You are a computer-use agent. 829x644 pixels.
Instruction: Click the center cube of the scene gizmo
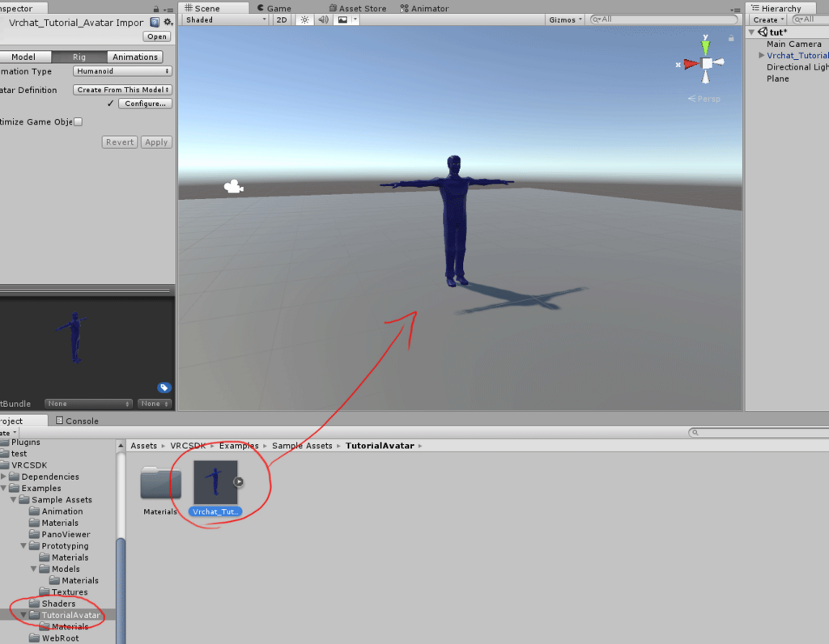(706, 63)
